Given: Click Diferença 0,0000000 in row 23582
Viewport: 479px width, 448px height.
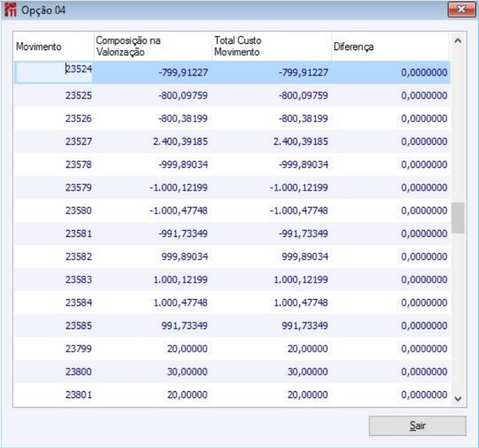Looking at the screenshot, I should pyautogui.click(x=425, y=257).
